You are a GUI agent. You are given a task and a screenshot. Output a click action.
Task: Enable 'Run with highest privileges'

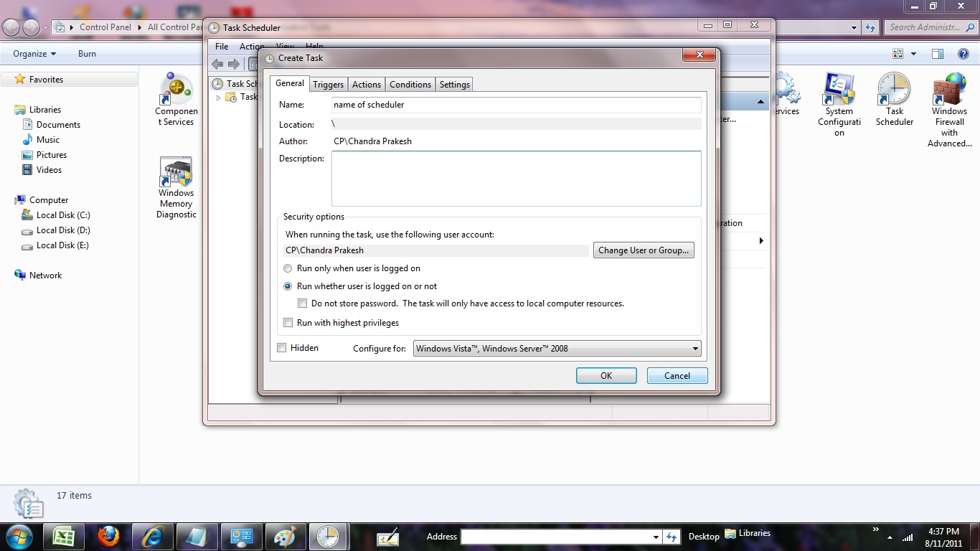coord(288,322)
